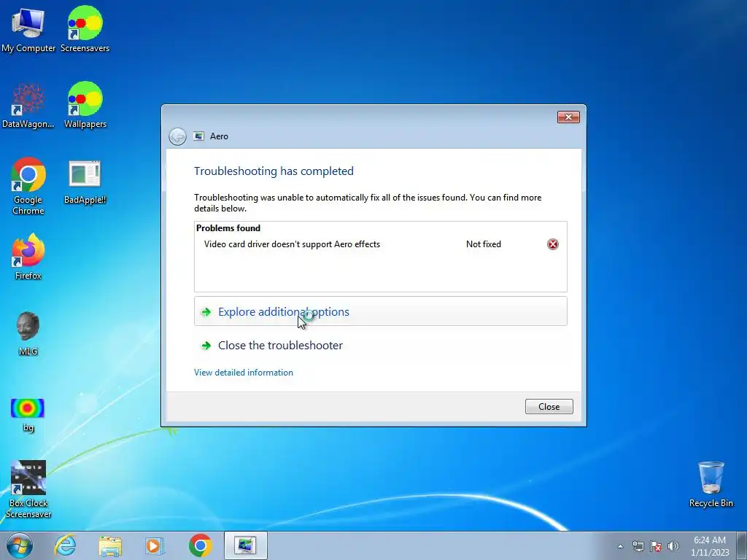Choose Explore additional options
Screen dimensions: 747x560
tap(381, 311)
